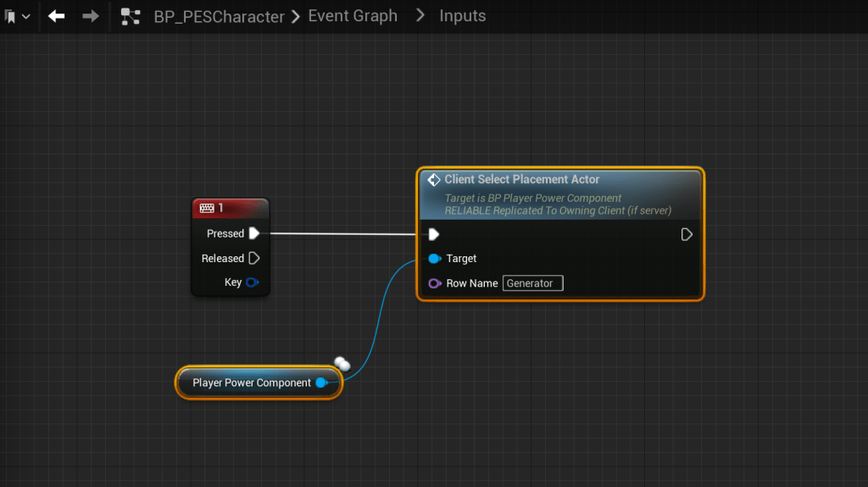The width and height of the screenshot is (868, 487).
Task: Open Event Graph from the breadcrumb
Action: 353,16
